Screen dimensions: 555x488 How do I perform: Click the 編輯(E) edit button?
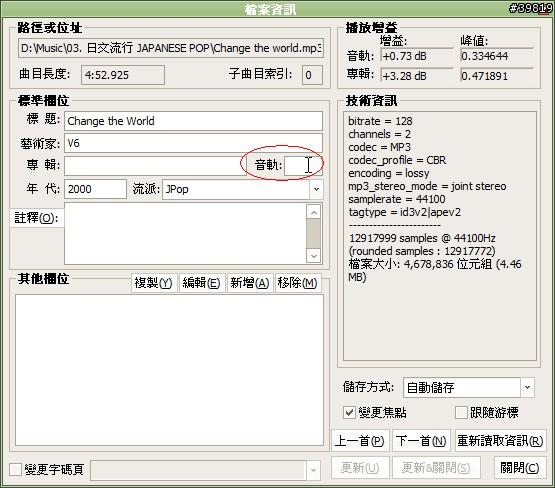click(201, 283)
